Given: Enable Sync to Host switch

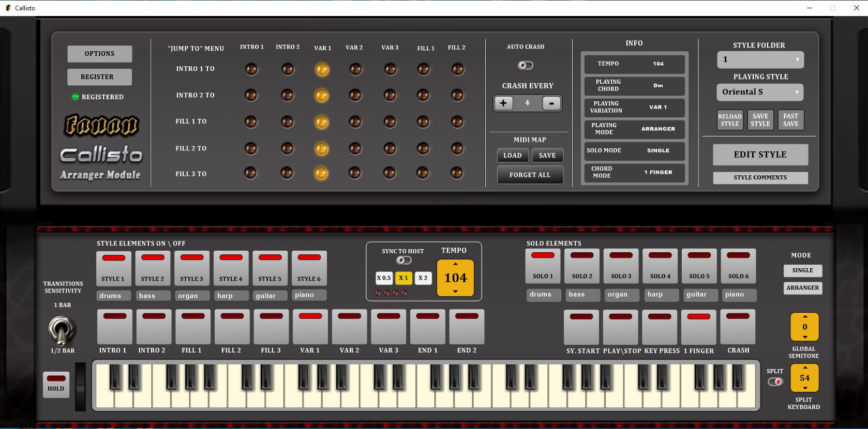Looking at the screenshot, I should click(403, 261).
